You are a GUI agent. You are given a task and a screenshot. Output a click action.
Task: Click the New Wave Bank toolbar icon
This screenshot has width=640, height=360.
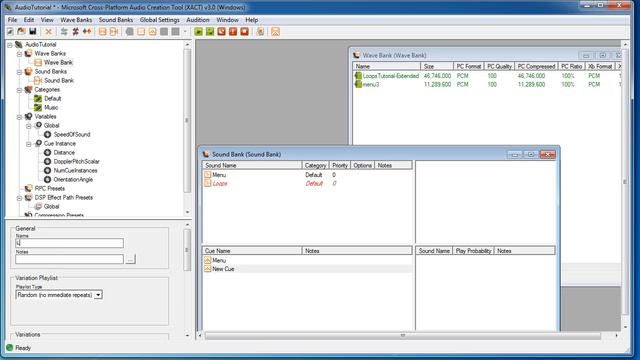pyautogui.click(x=102, y=31)
